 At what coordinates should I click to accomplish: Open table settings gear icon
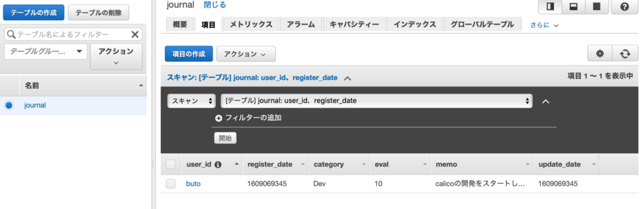pyautogui.click(x=600, y=54)
